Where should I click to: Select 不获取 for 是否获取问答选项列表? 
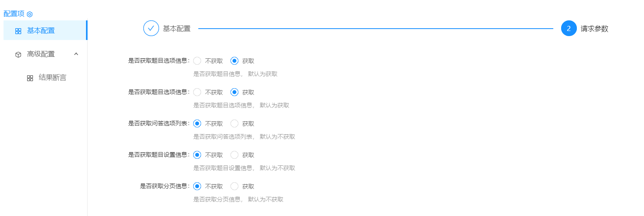(x=197, y=123)
